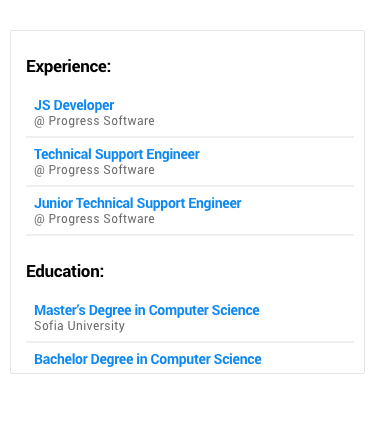The width and height of the screenshot is (380, 434).
Task: Click the word Science in Bachelor Degree link
Action: [x=237, y=359]
